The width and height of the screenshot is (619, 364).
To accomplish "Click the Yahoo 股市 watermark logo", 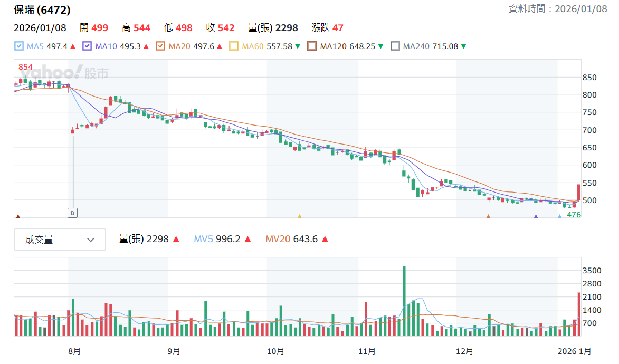I will tap(64, 73).
